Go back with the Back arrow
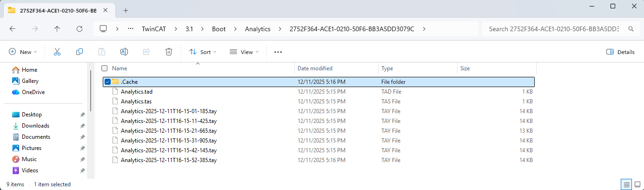Screen dimensions: 644x190 13,29
